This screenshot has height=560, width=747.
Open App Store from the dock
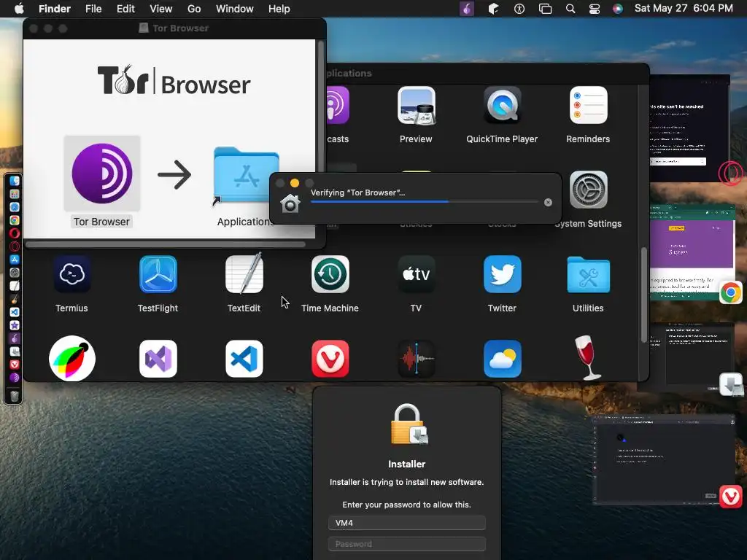(x=15, y=260)
